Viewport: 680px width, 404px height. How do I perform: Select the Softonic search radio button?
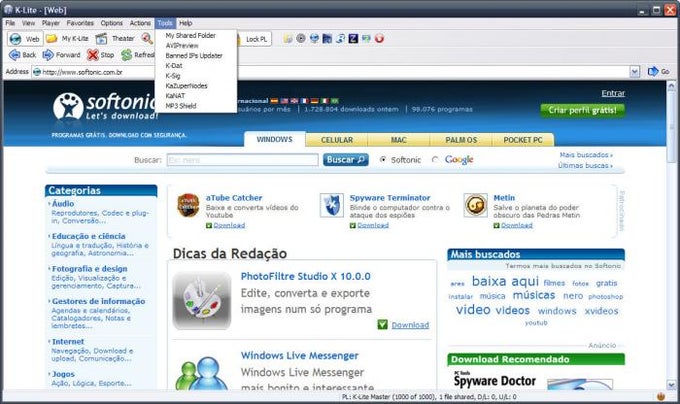pyautogui.click(x=382, y=160)
